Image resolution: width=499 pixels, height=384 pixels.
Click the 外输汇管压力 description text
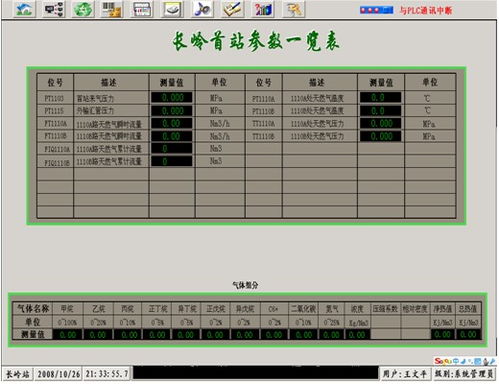pyautogui.click(x=95, y=111)
